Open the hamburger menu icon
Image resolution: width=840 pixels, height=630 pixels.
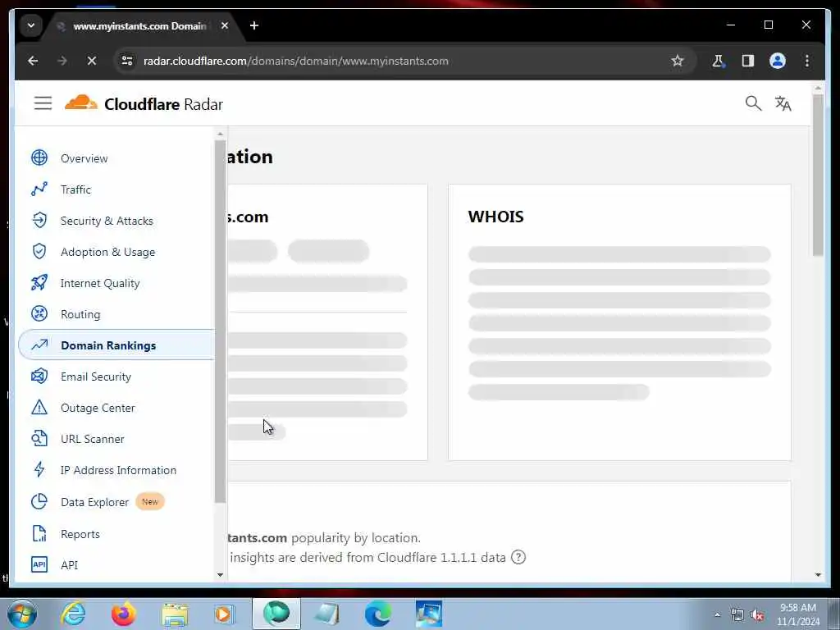[43, 103]
